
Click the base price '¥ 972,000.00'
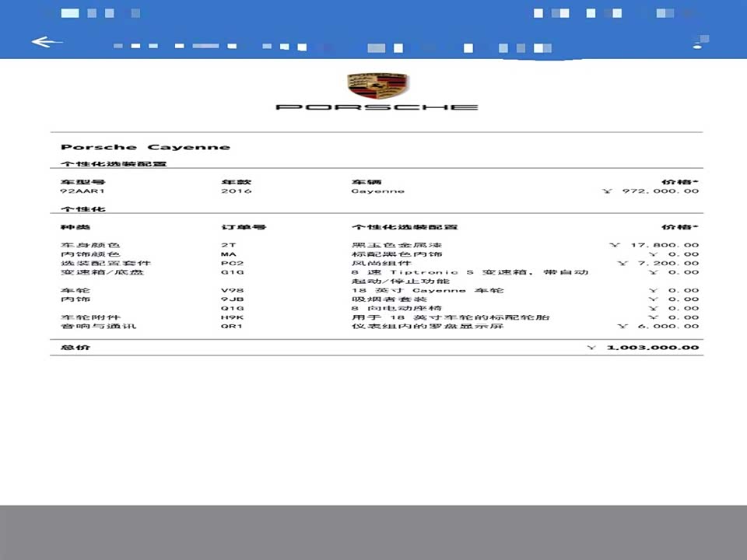click(x=651, y=191)
